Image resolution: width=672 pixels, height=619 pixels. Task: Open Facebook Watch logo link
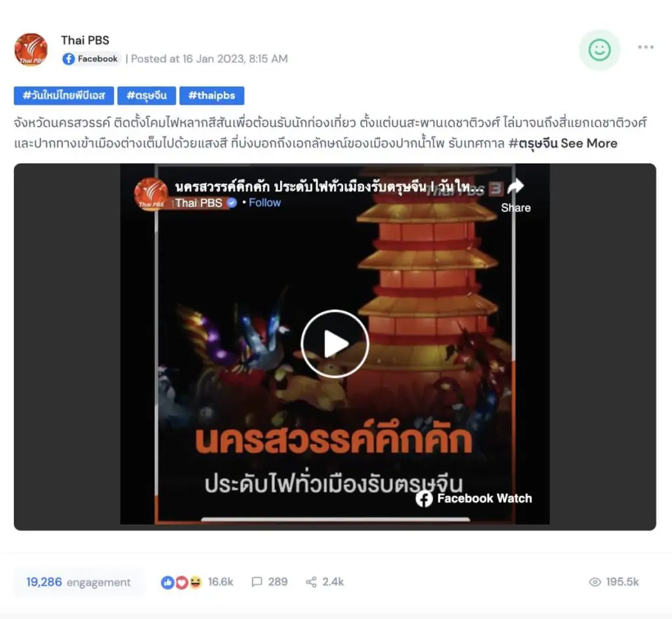(x=474, y=498)
